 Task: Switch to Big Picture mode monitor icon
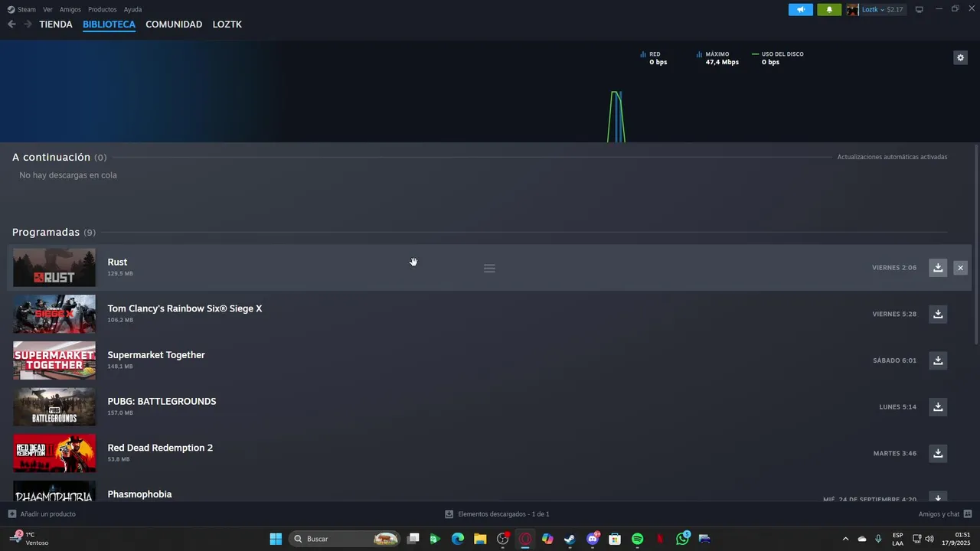click(x=920, y=9)
